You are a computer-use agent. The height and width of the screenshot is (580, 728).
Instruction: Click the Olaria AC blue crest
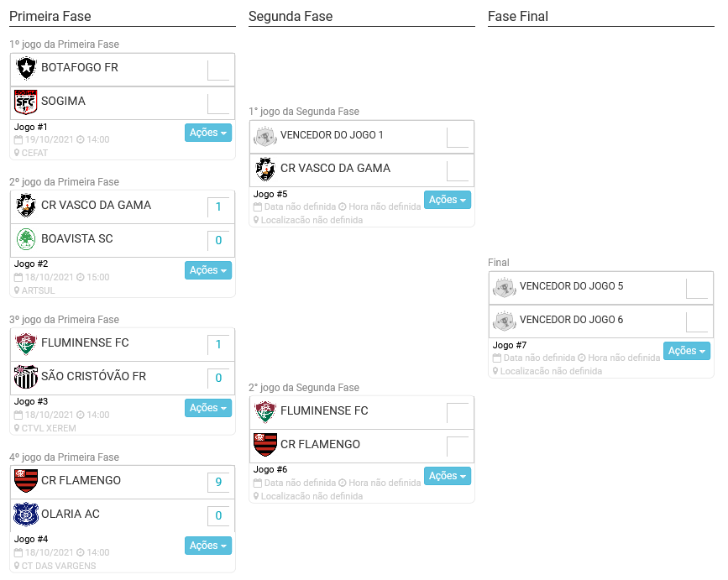[26, 515]
